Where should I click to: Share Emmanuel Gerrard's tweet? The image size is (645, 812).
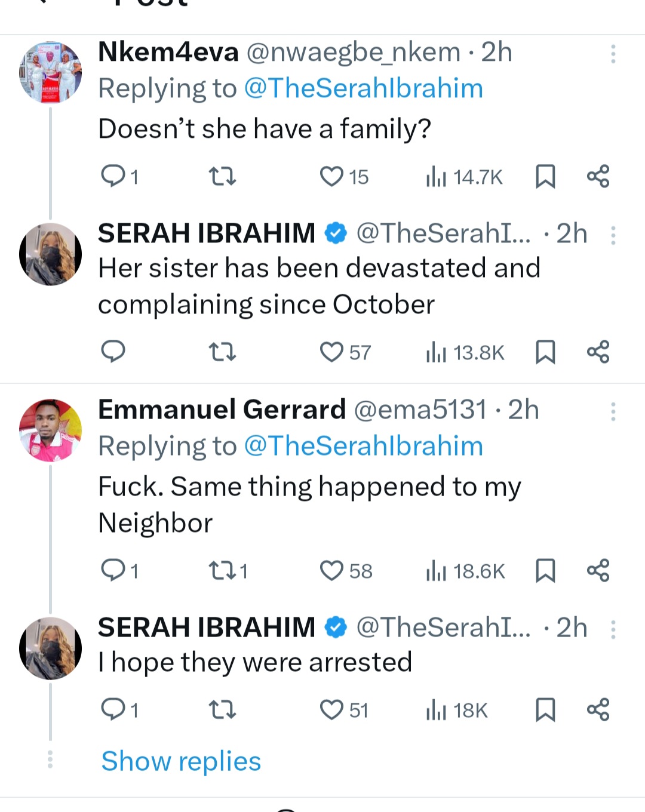pyautogui.click(x=598, y=571)
